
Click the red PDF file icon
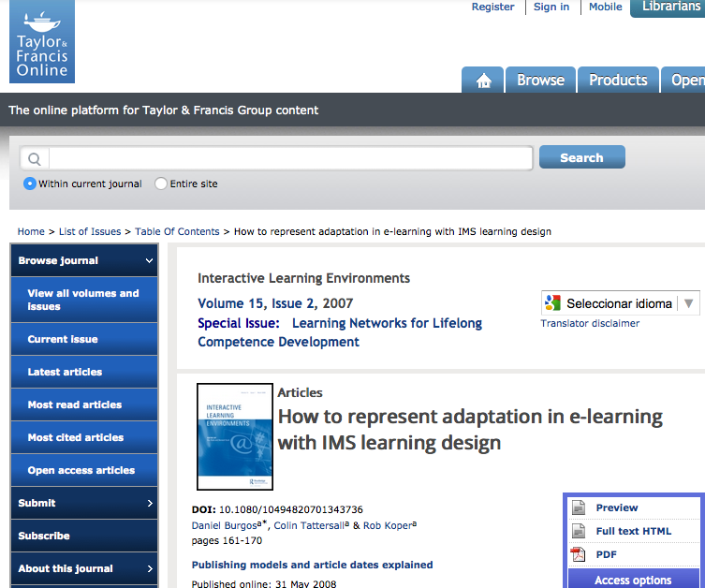coord(579,554)
